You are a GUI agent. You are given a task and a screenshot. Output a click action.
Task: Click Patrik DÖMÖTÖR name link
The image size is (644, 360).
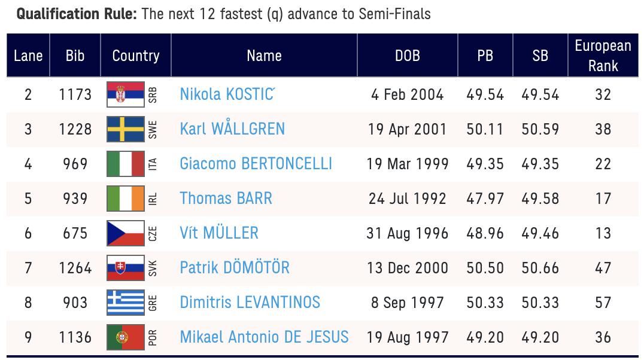235,268
